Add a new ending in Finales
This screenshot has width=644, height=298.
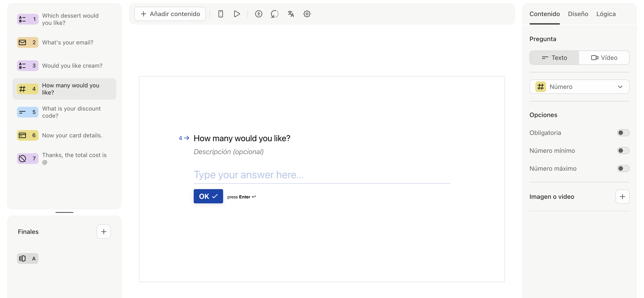104,232
